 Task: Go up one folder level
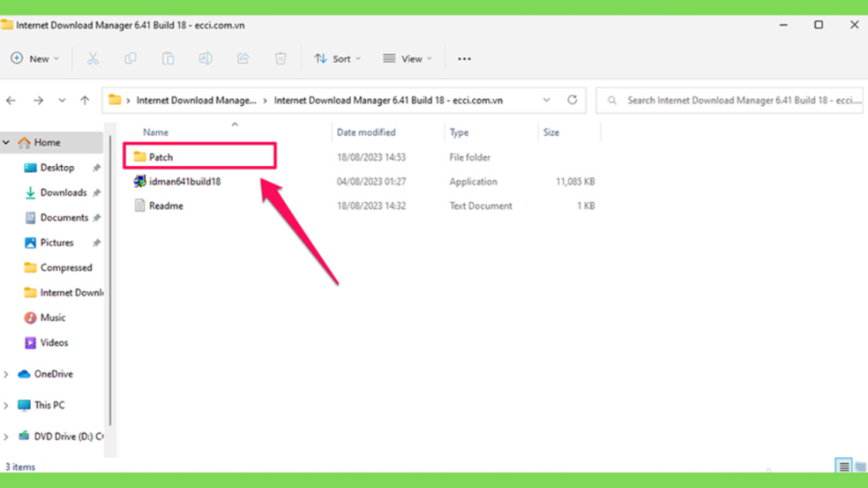(85, 100)
